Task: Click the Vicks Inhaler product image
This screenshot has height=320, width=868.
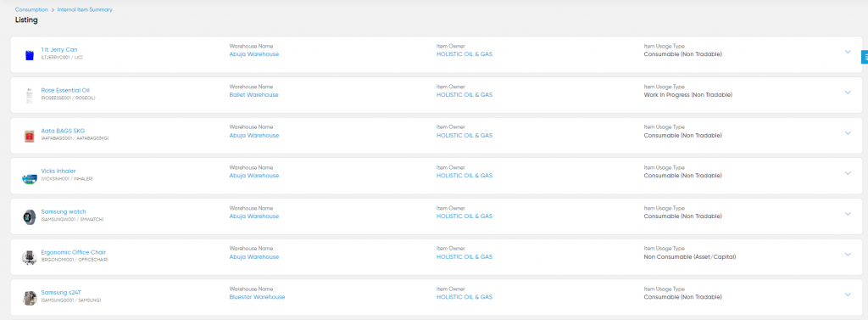Action: [x=30, y=178]
